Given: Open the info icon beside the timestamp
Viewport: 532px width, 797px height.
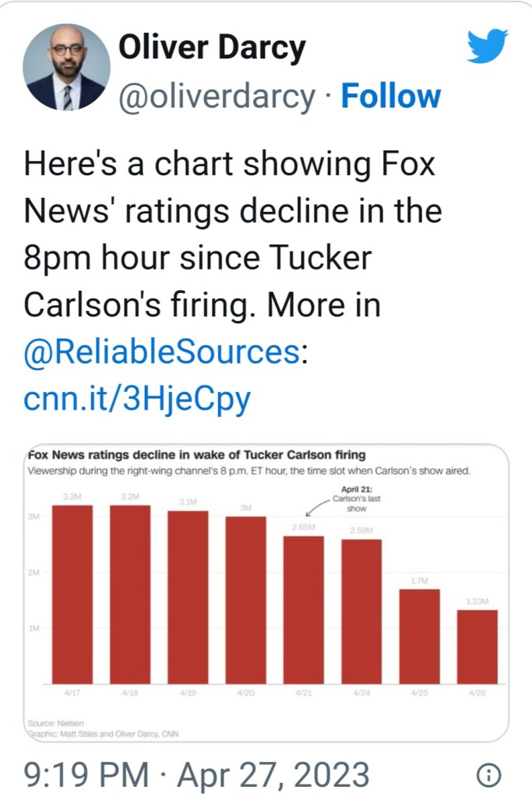Looking at the screenshot, I should click(488, 774).
